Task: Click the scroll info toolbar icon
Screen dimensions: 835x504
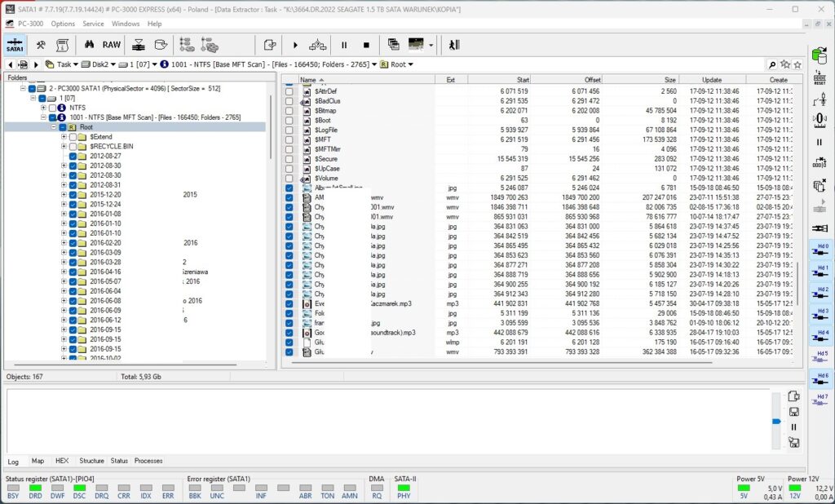Action: click(x=62, y=45)
